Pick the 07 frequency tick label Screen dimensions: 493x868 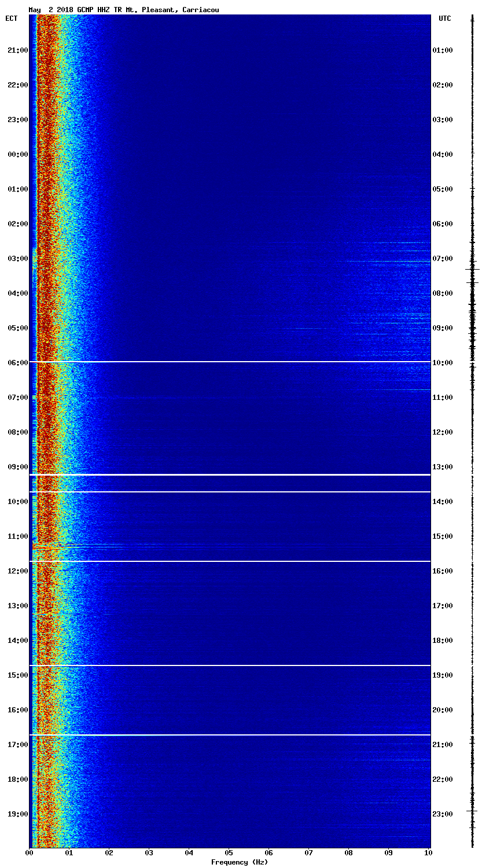point(309,853)
